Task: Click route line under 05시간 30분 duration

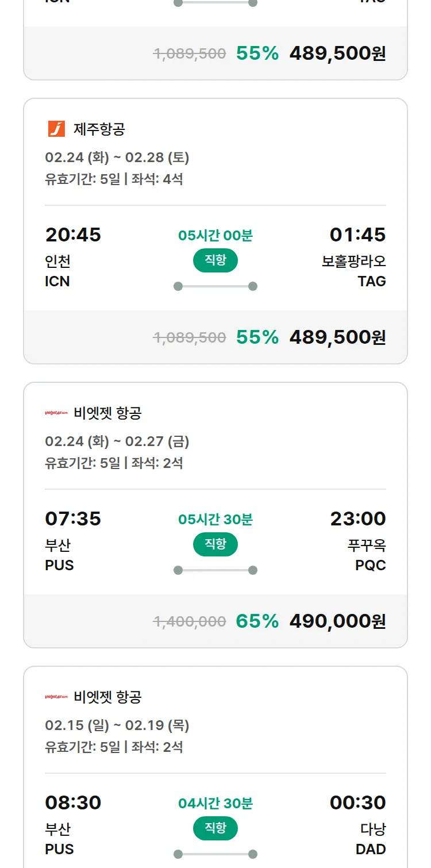Action: [215, 570]
